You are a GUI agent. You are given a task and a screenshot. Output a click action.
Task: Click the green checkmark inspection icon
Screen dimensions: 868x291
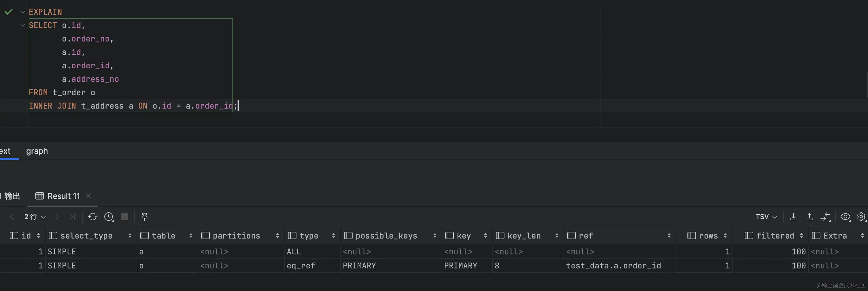(x=9, y=12)
